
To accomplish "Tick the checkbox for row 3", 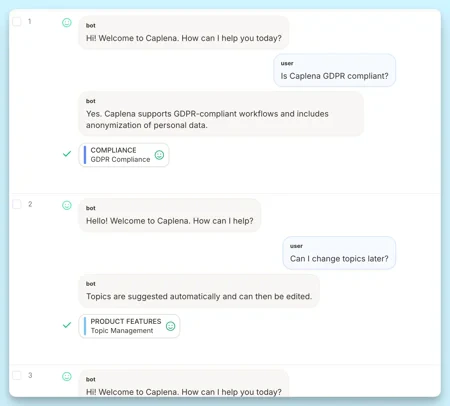I will tap(17, 375).
